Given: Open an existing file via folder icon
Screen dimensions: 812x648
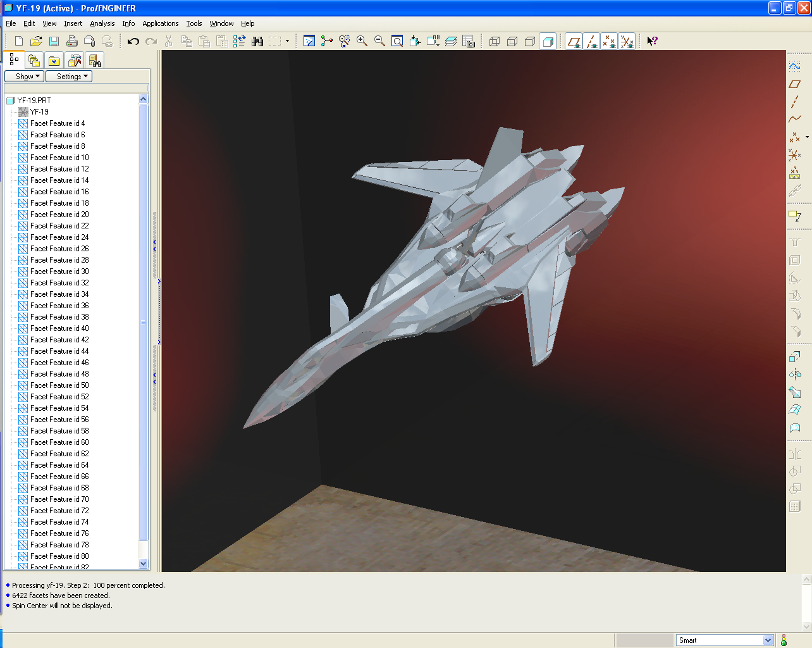Looking at the screenshot, I should click(x=36, y=41).
